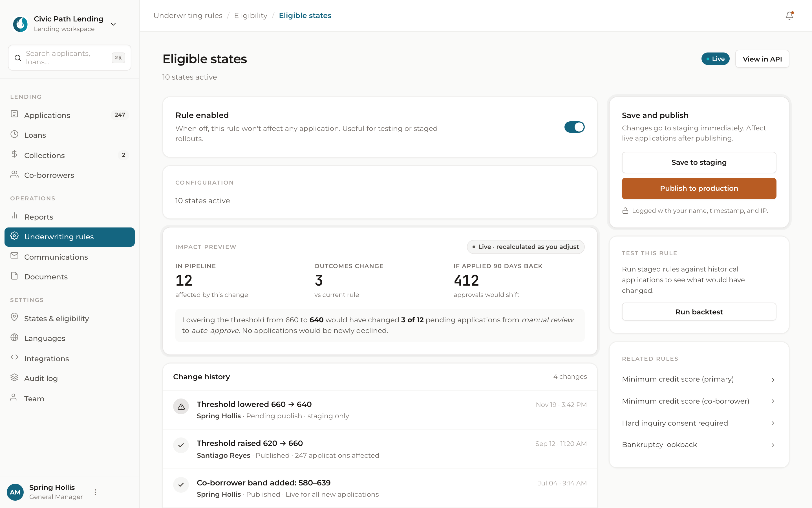
Task: Click the Collections count badge 2
Action: click(123, 155)
